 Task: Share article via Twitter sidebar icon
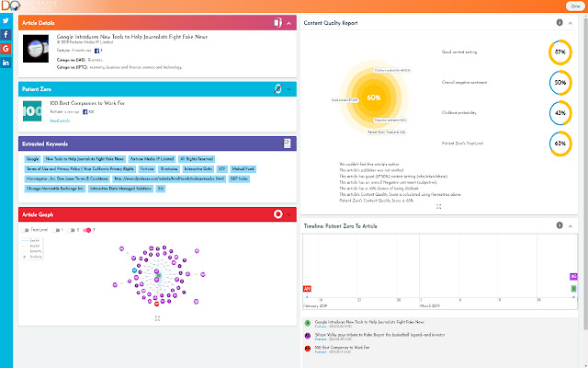click(6, 19)
